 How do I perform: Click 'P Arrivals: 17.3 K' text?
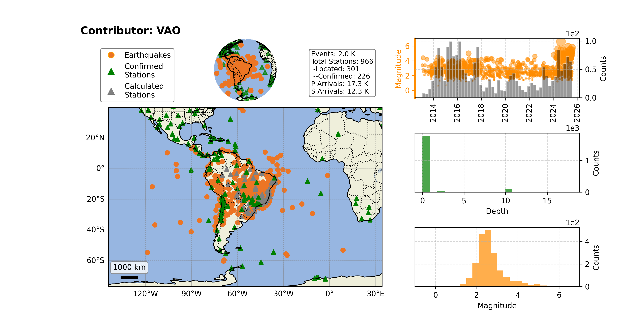pos(340,84)
